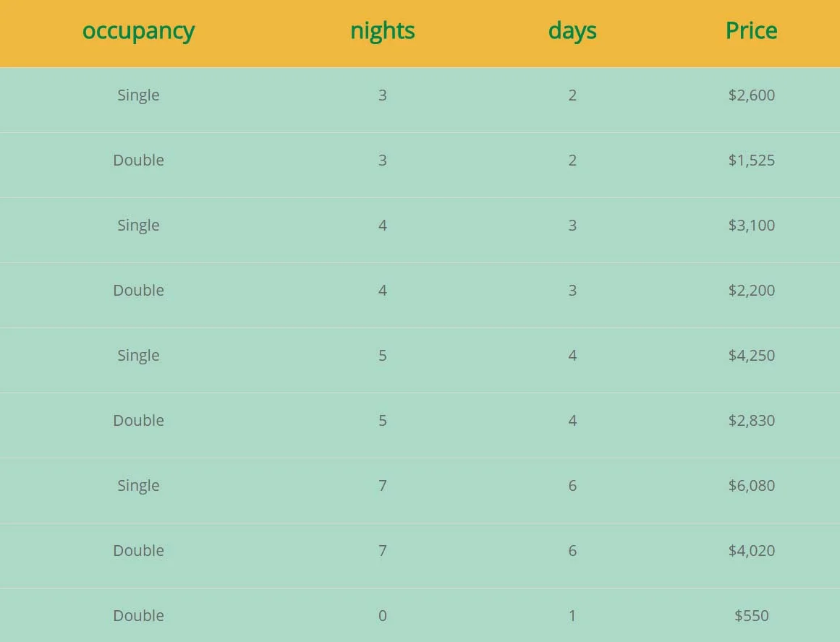Select the $2,830 price cell

click(751, 420)
